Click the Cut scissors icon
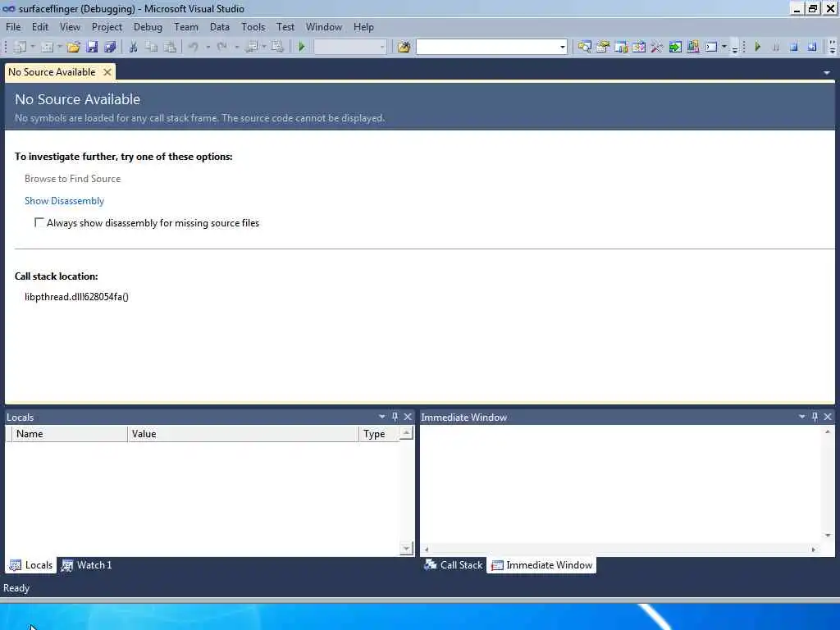The height and width of the screenshot is (630, 840). coord(134,47)
